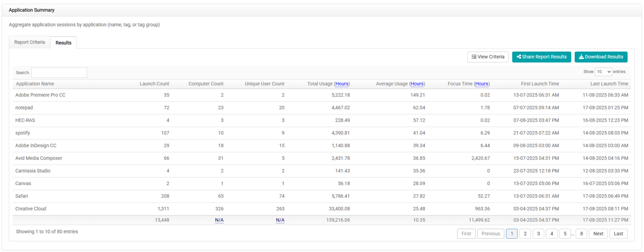Click the Download Results download icon

coord(581,57)
